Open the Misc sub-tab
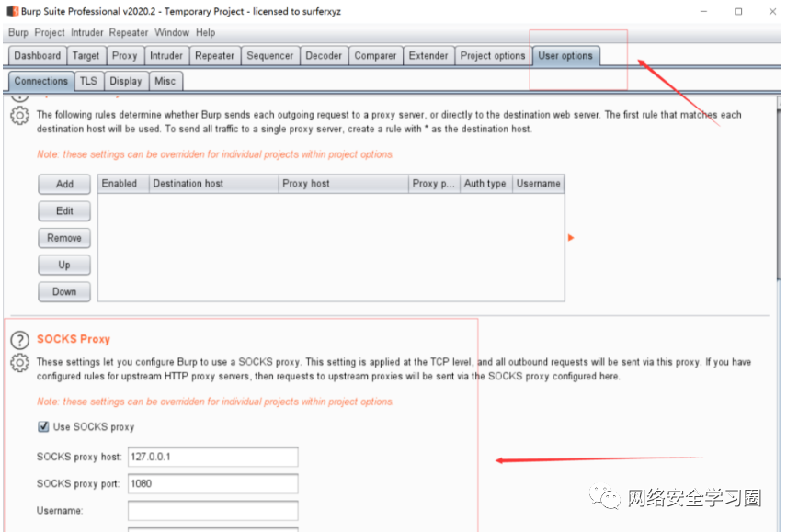This screenshot has height=532, width=787. pos(165,81)
